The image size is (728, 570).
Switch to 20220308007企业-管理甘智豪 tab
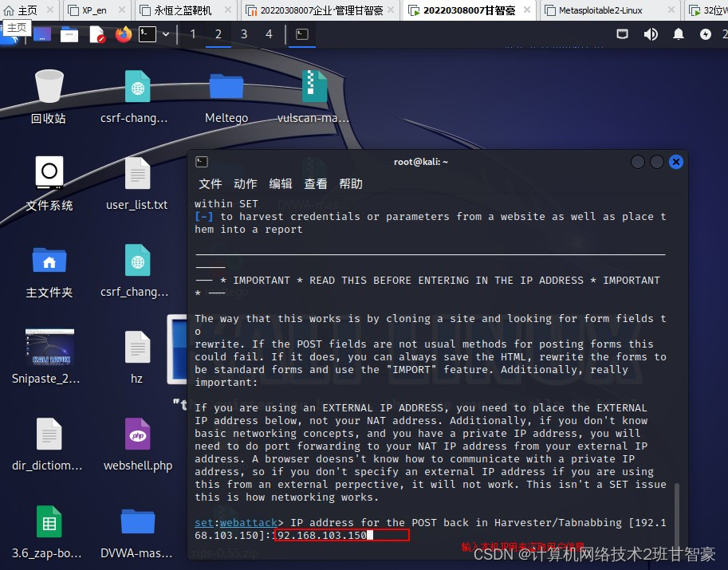[x=321, y=10]
